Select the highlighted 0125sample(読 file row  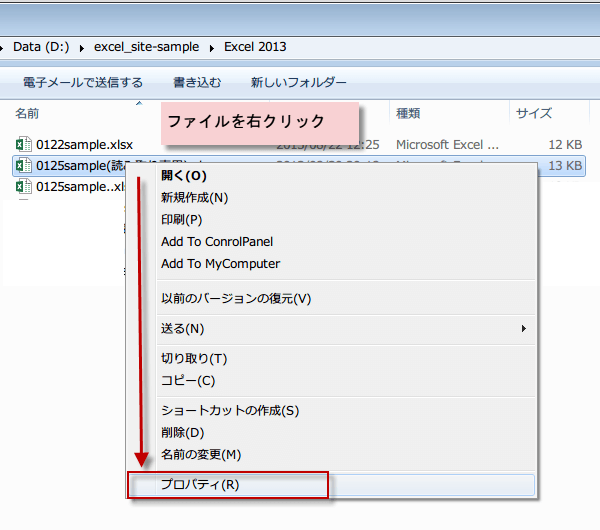coord(298,166)
